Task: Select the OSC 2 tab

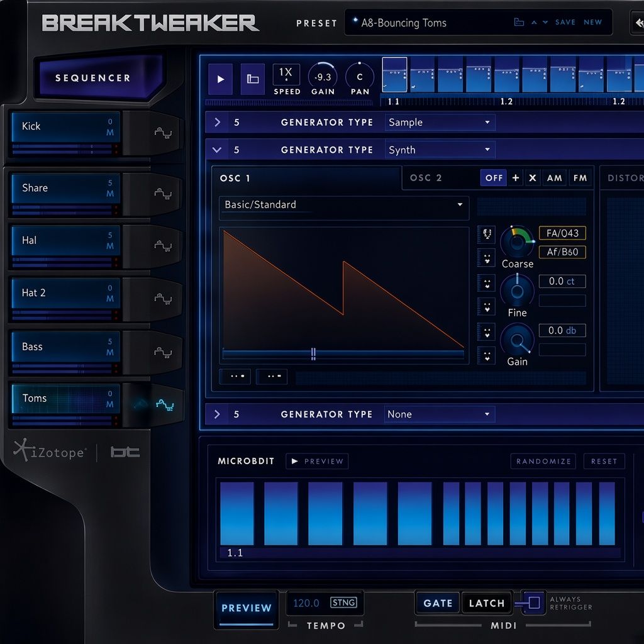Action: (426, 178)
